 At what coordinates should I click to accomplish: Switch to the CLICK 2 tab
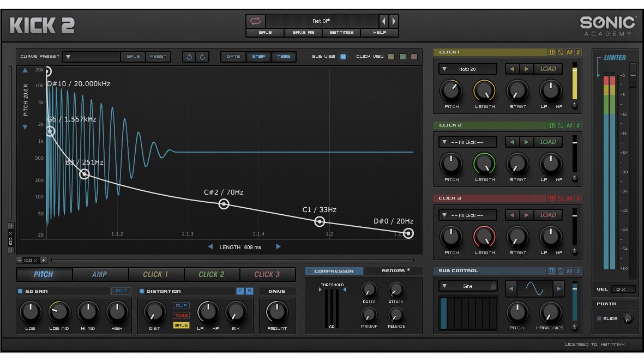[212, 274]
